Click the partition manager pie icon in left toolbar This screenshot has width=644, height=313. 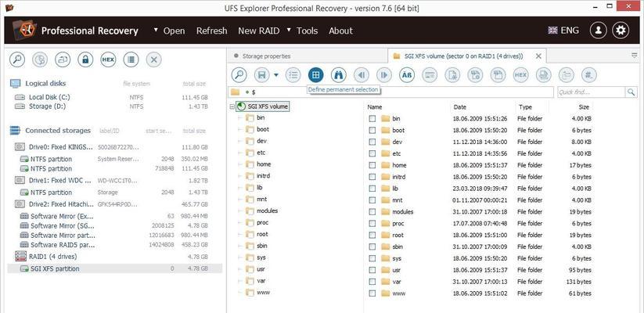40,59
